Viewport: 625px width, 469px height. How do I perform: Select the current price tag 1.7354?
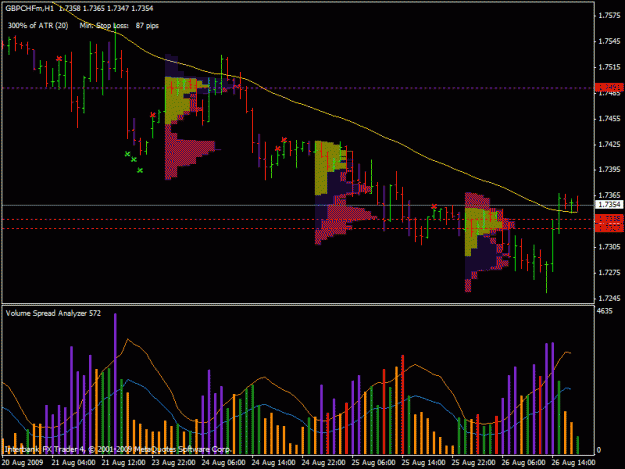pyautogui.click(x=609, y=205)
